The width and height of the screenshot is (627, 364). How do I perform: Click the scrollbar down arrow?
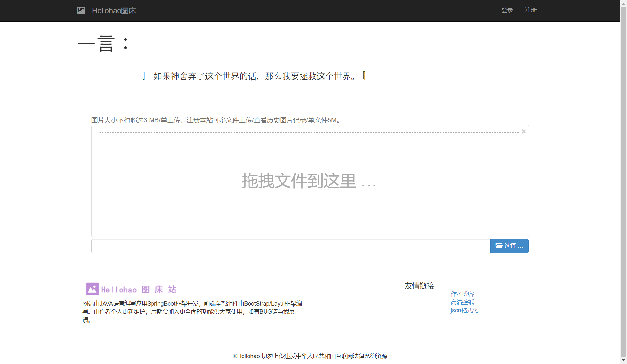[623, 360]
